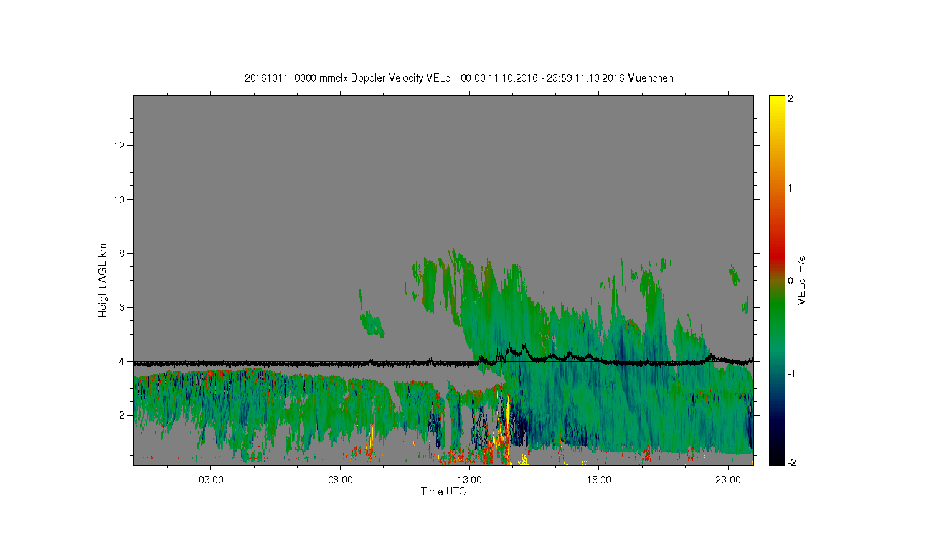Click the height axis label 12
Screen dimensions: 934x560
120,146
